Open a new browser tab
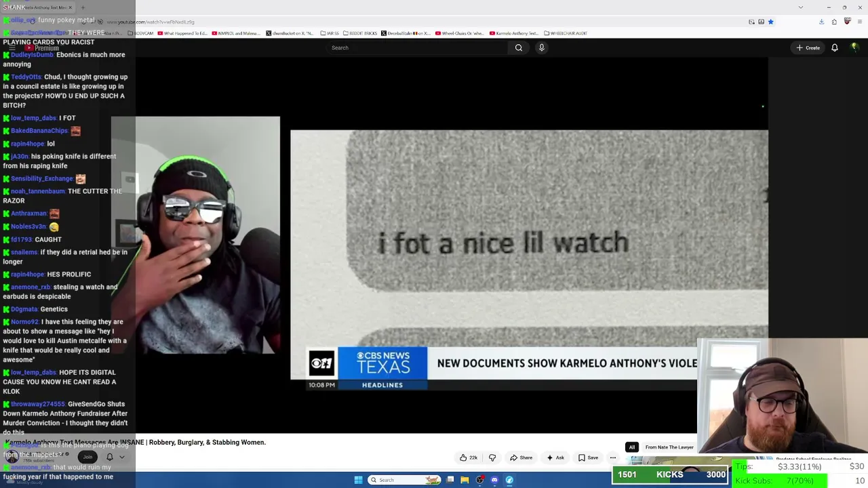 pos(83,7)
